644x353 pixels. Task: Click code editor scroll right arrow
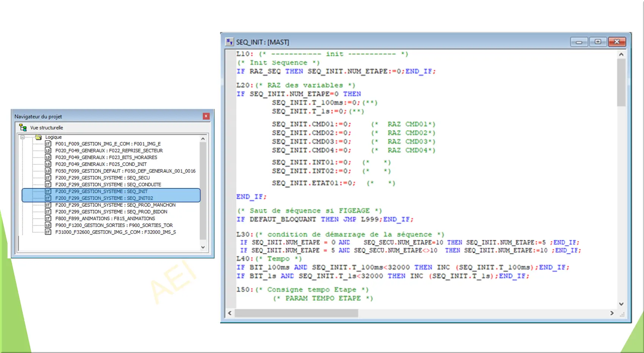(612, 313)
